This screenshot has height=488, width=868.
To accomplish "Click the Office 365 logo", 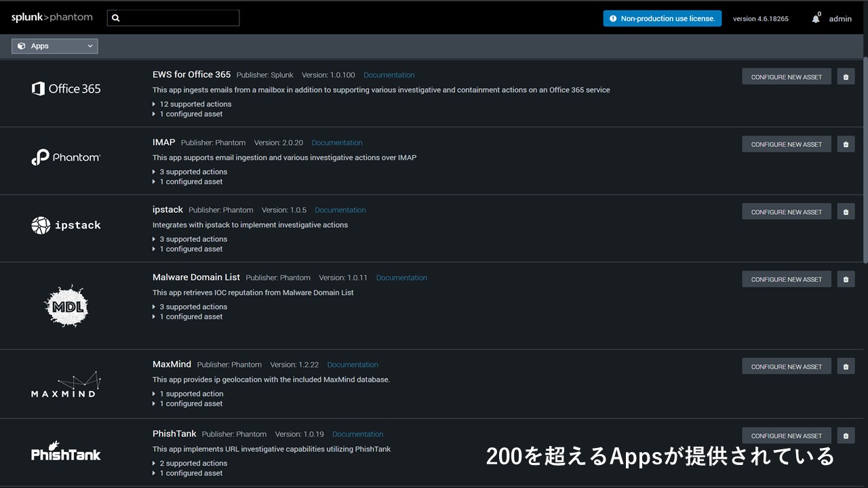I will click(x=66, y=89).
